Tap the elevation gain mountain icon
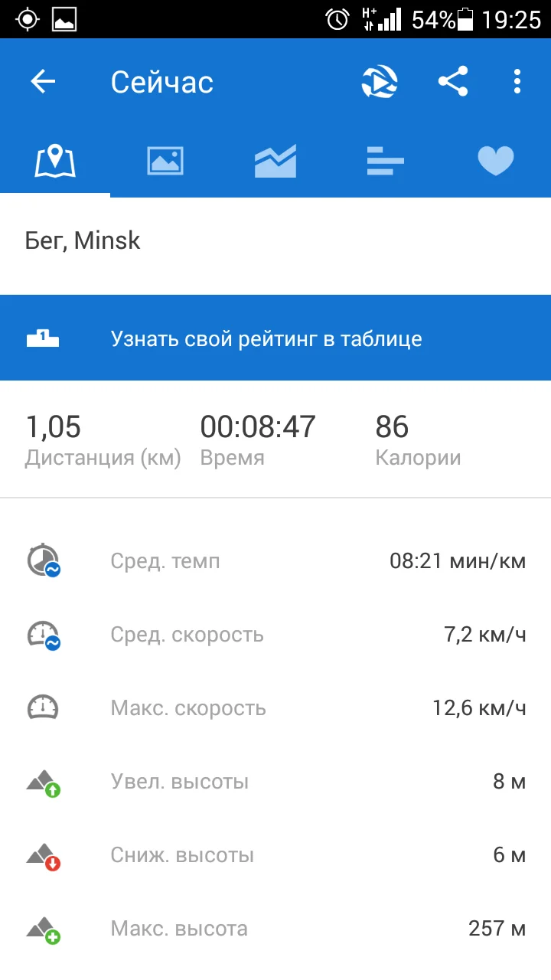 pos(44,782)
